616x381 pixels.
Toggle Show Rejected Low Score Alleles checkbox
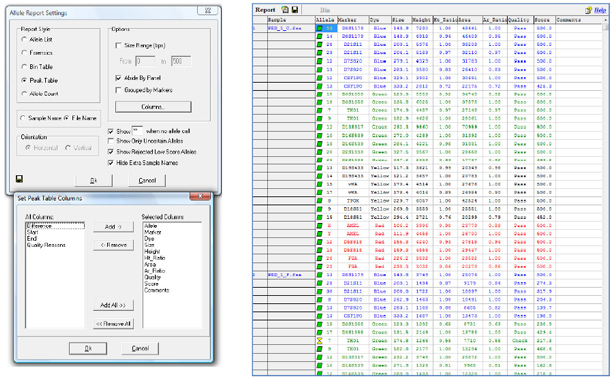coord(111,152)
